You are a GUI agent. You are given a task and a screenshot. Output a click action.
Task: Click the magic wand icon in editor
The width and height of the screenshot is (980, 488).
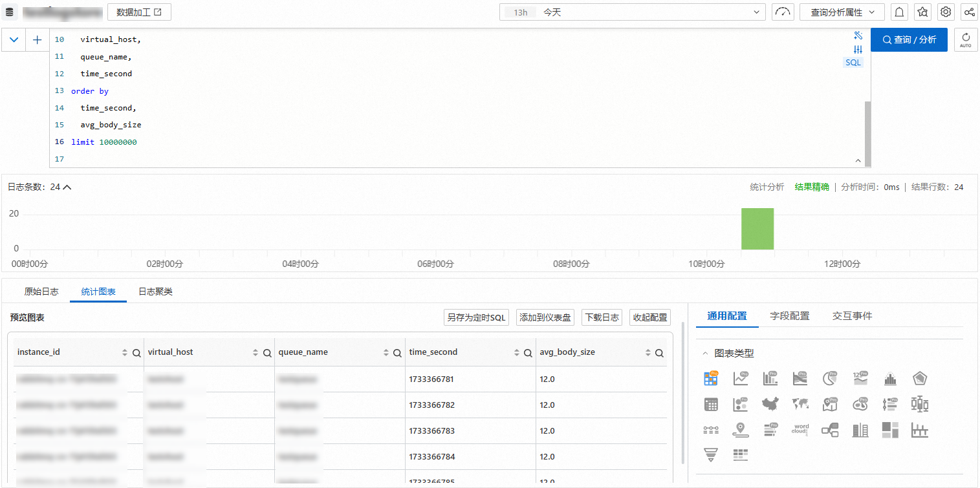tap(858, 36)
